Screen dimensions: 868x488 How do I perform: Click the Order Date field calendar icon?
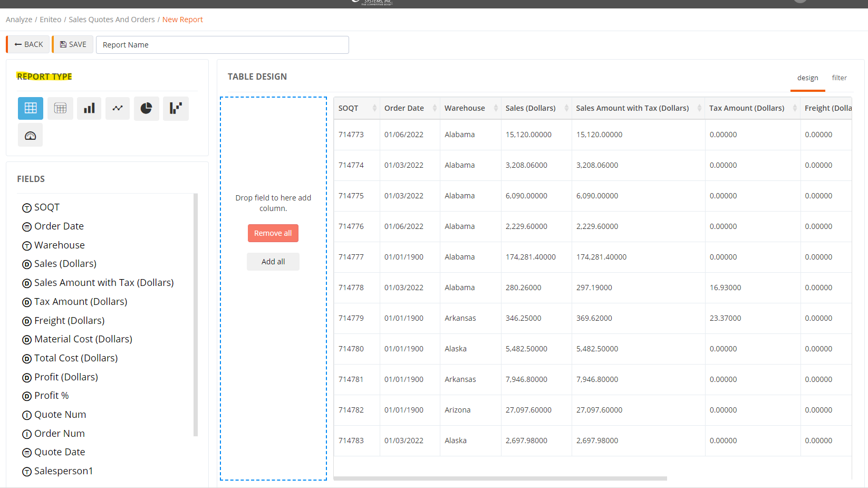coord(27,227)
